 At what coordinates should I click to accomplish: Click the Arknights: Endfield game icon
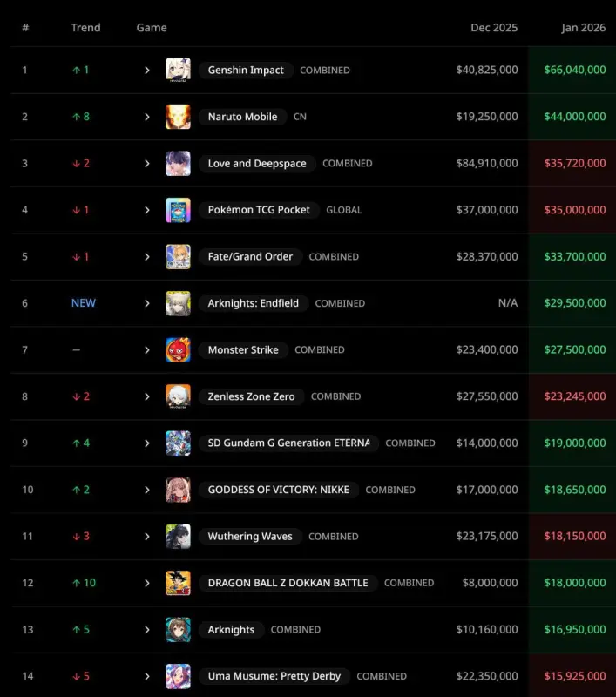tap(178, 303)
